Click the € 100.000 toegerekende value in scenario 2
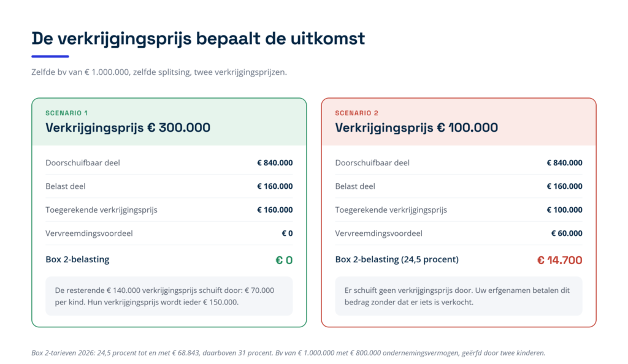 click(x=564, y=210)
